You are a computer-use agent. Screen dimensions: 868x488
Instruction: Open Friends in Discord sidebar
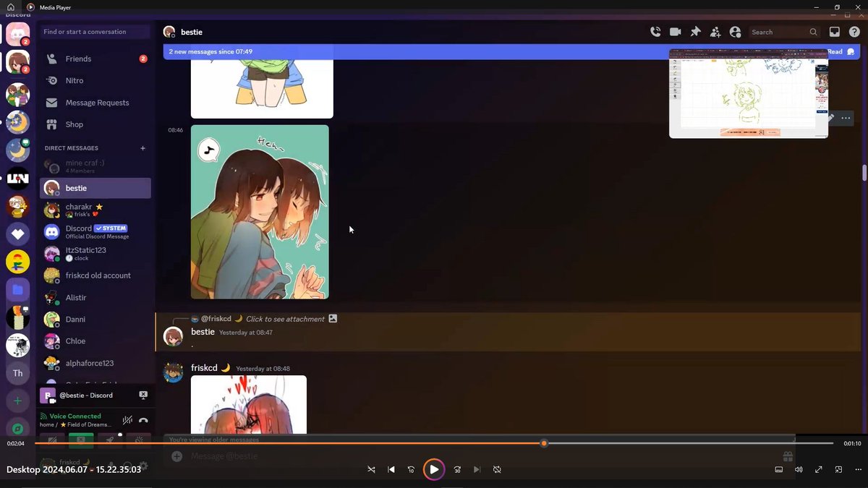pyautogui.click(x=95, y=59)
